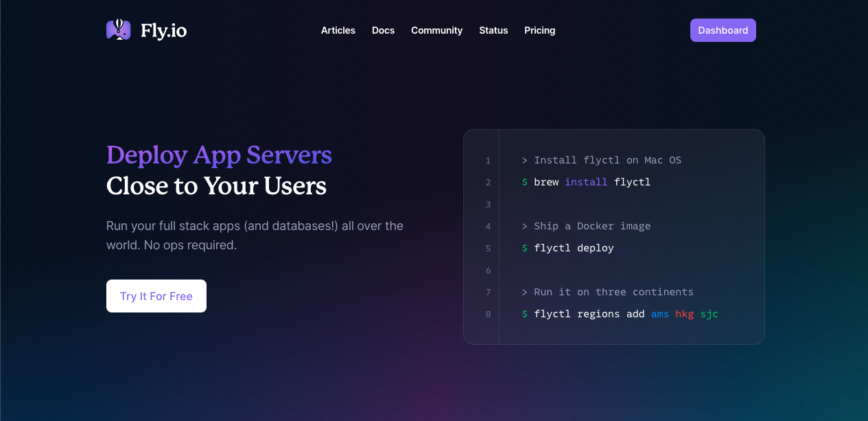Click the green sjc region code

pyautogui.click(x=709, y=314)
